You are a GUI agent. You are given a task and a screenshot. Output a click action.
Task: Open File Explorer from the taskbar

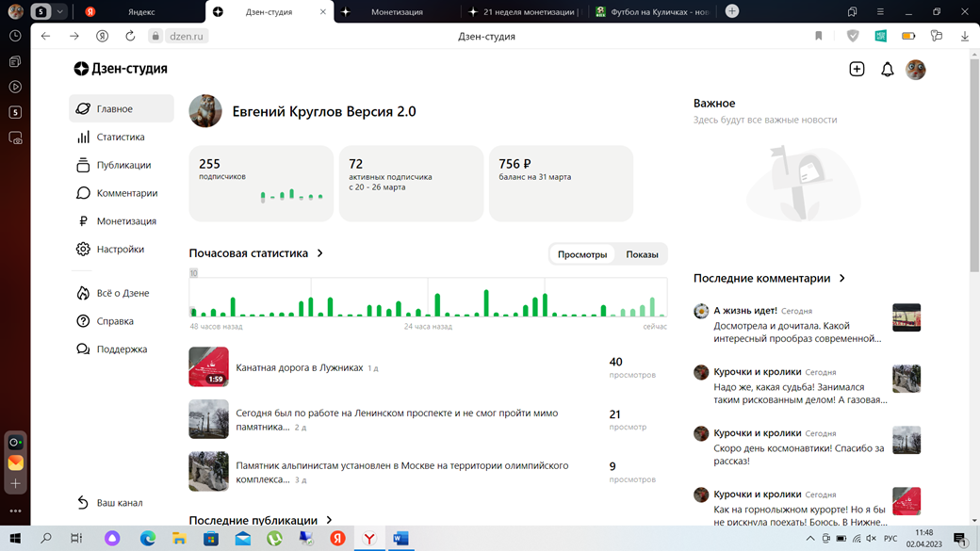click(179, 538)
